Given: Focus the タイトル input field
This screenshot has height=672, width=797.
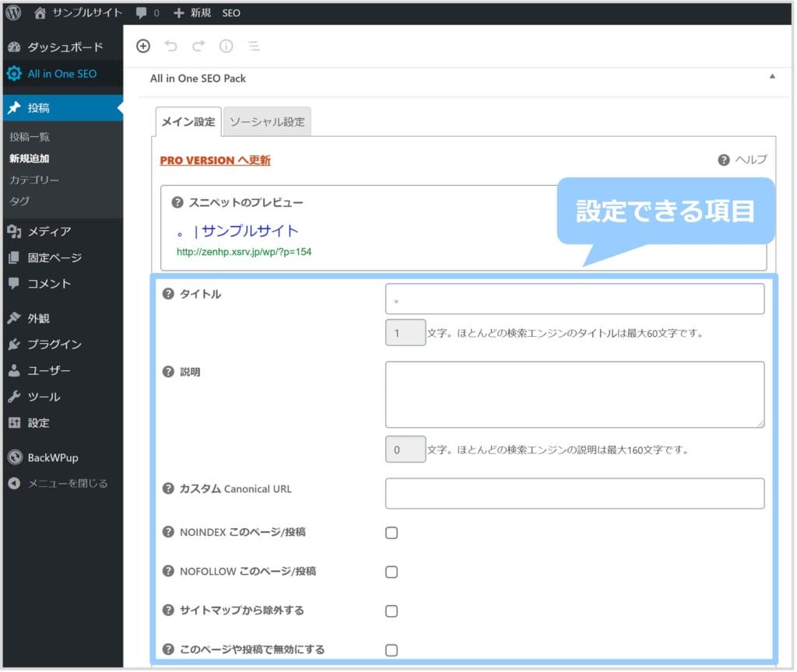Looking at the screenshot, I should click(x=577, y=299).
